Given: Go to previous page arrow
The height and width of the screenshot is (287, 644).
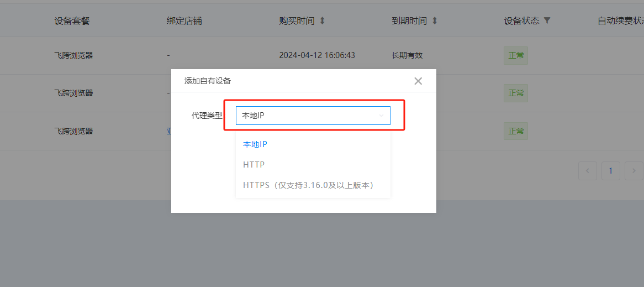Looking at the screenshot, I should 587,171.
